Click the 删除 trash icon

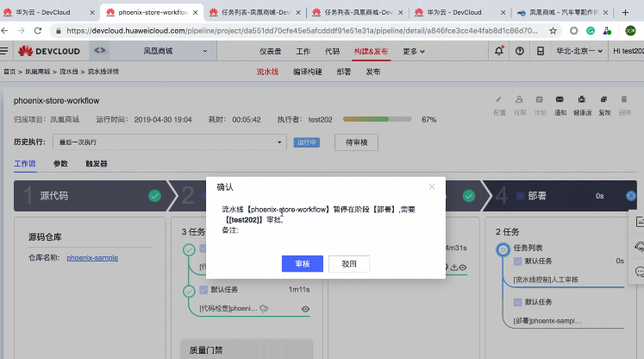pyautogui.click(x=624, y=99)
